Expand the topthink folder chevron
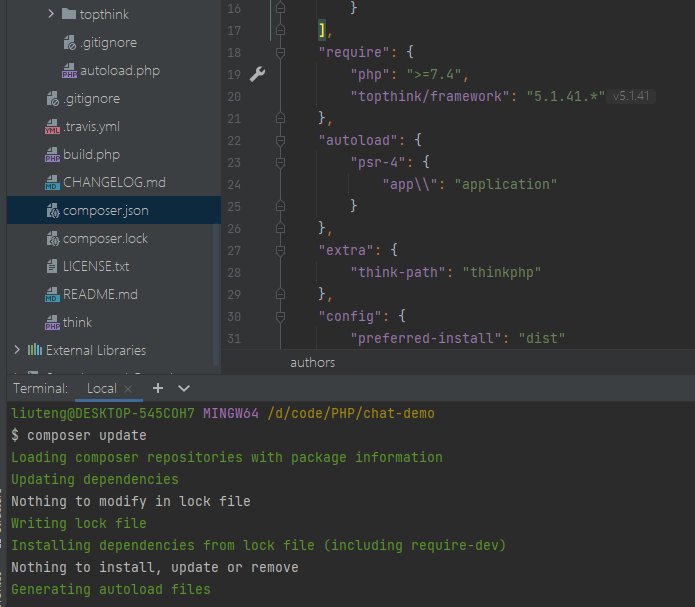 click(x=51, y=15)
